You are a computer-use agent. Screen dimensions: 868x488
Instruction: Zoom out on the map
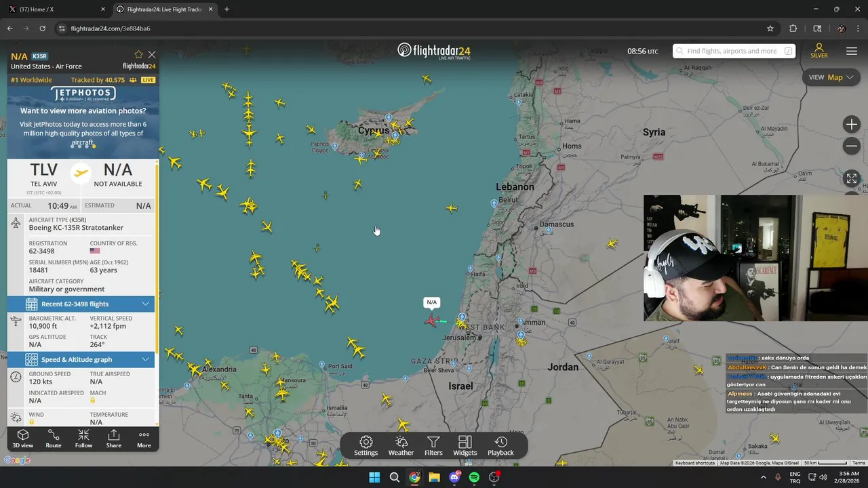click(x=852, y=146)
